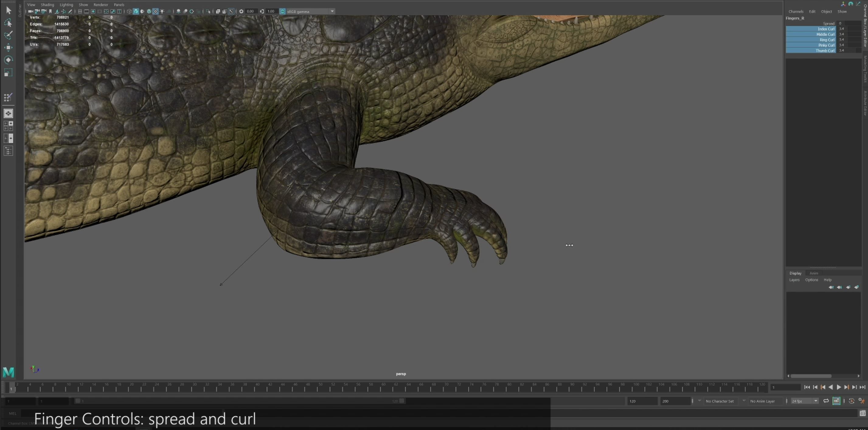Open the No Character Set dropdown
Screen dimensions: 868x430
(721, 401)
